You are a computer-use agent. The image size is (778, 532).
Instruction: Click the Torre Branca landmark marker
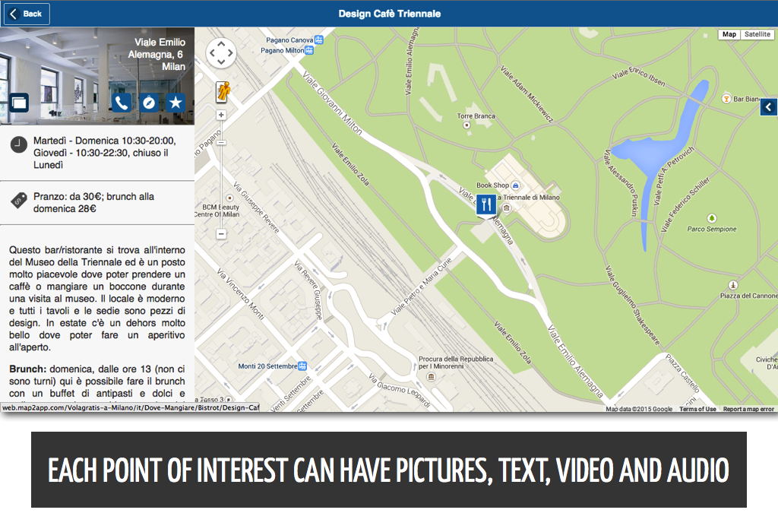click(466, 125)
